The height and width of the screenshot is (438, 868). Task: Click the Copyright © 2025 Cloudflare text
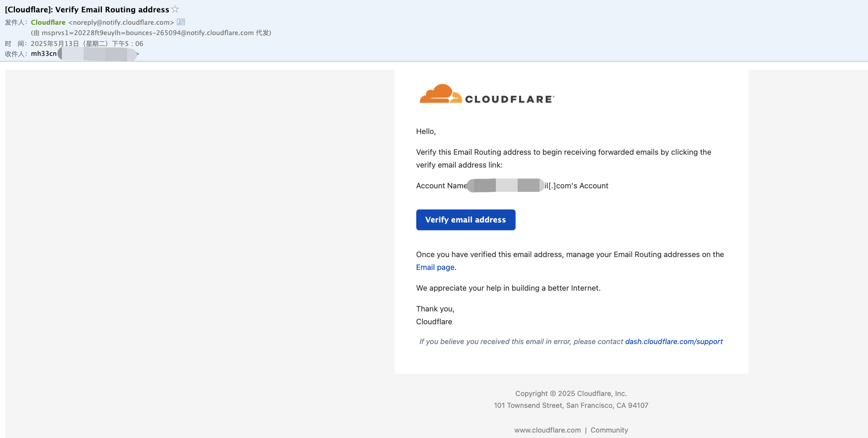571,394
